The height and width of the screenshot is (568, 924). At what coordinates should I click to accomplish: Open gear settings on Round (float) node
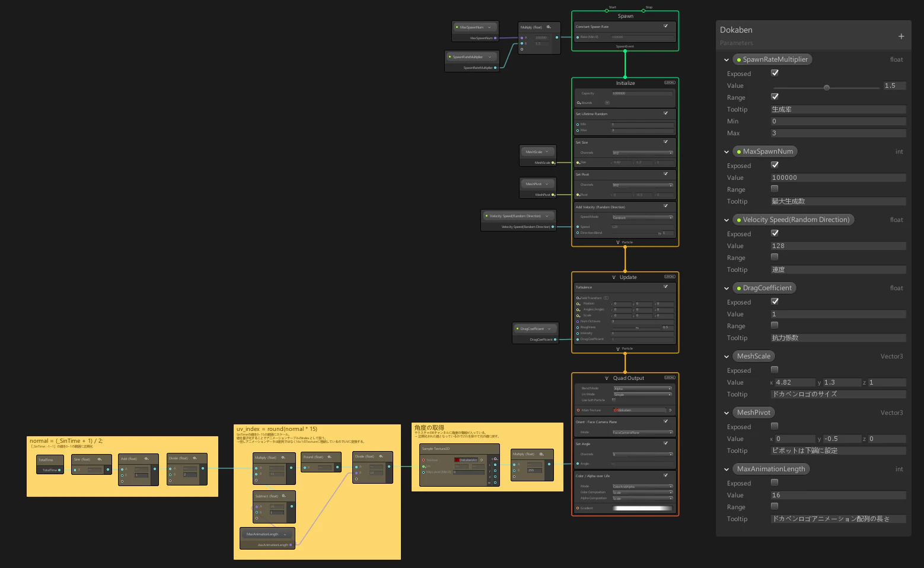click(x=329, y=456)
